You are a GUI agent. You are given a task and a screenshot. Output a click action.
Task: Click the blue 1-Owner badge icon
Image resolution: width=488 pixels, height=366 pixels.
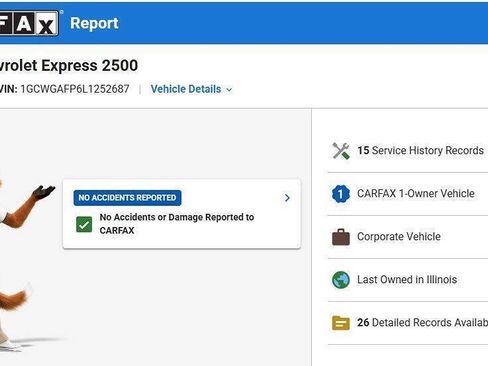(341, 194)
